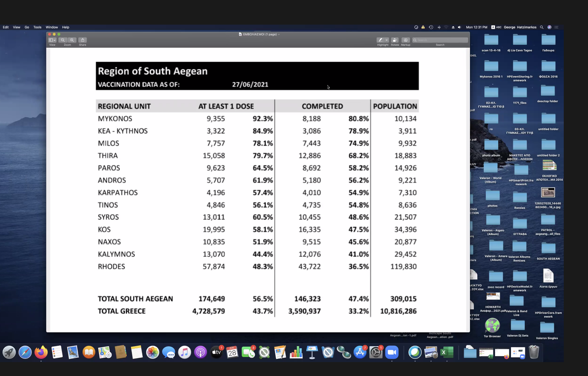
Task: Zoom in the Preview document
Action: click(x=72, y=40)
